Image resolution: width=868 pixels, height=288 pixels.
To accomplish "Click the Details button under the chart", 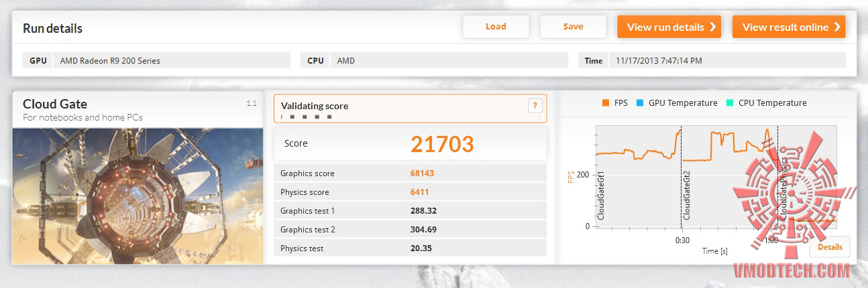I will (x=830, y=247).
